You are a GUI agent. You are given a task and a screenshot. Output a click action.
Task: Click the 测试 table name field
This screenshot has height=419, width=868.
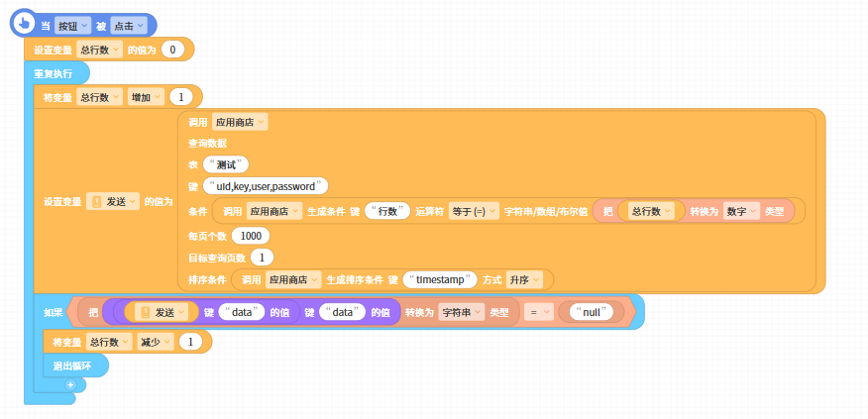225,164
